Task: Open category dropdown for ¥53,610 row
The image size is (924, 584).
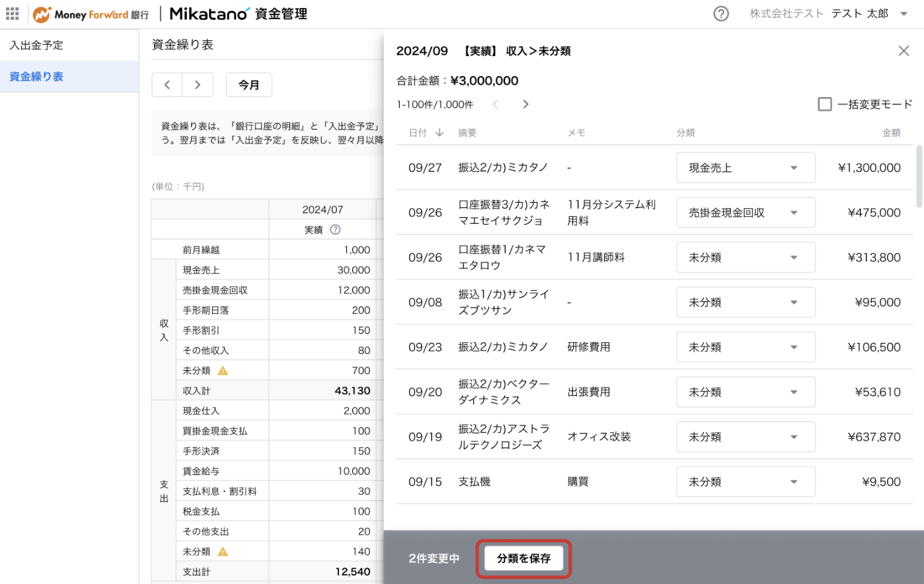Action: click(746, 392)
